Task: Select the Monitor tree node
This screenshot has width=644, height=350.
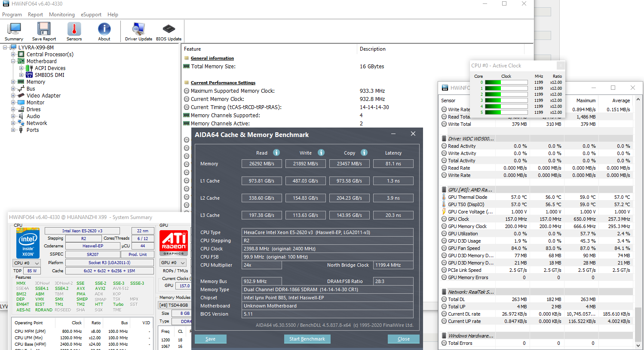Action: point(35,103)
